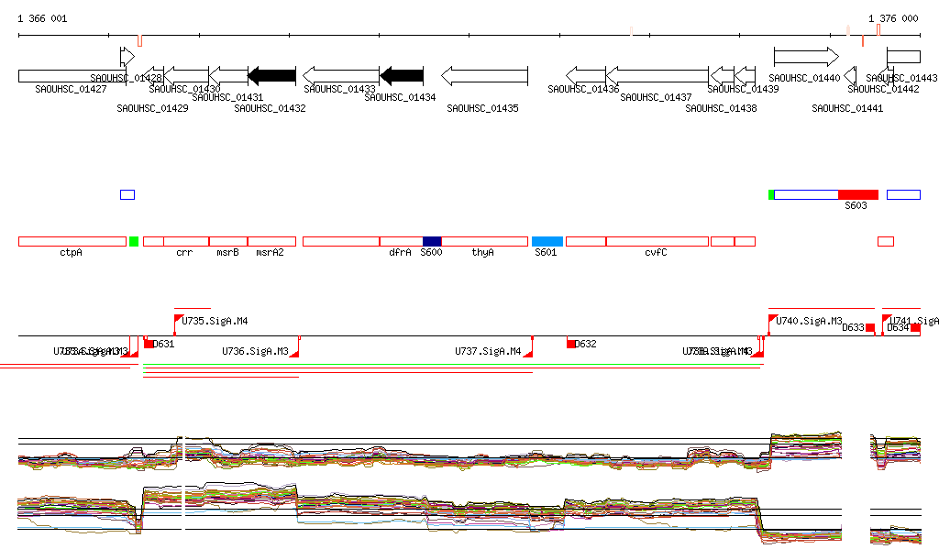Image resolution: width=939 pixels, height=560 pixels.
Task: Click the SAOUHSC_01435 gene arrow
Action: 484,76
